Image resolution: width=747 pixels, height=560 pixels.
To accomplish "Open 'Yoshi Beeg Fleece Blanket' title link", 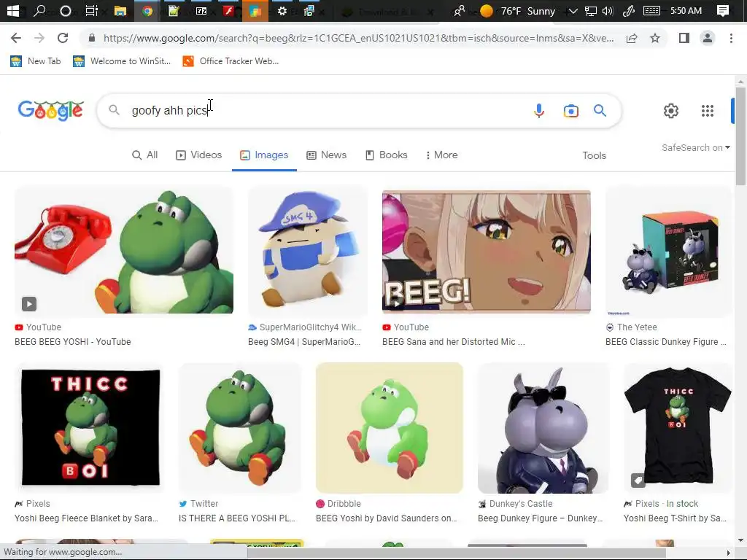I will point(86,518).
